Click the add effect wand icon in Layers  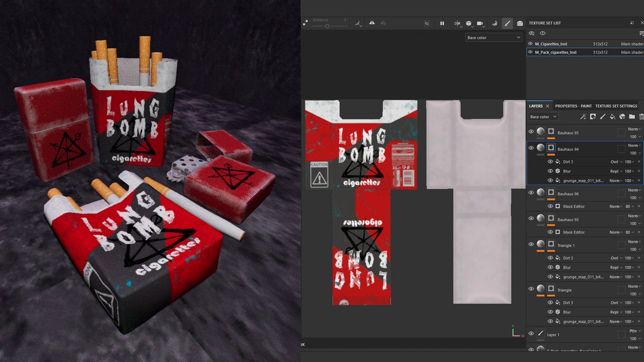pyautogui.click(x=583, y=116)
